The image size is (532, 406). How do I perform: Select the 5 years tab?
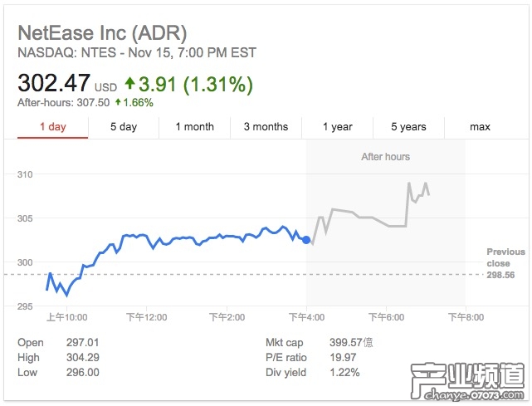[408, 127]
